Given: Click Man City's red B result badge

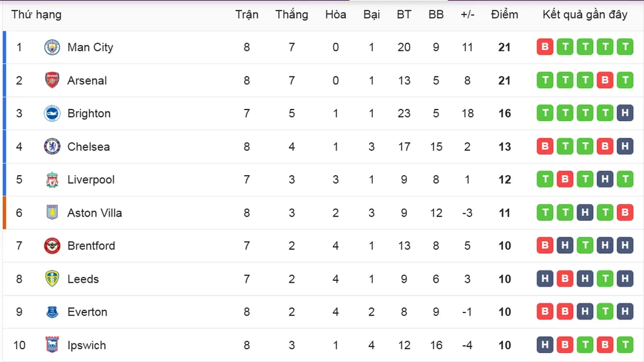Looking at the screenshot, I should pyautogui.click(x=545, y=47).
